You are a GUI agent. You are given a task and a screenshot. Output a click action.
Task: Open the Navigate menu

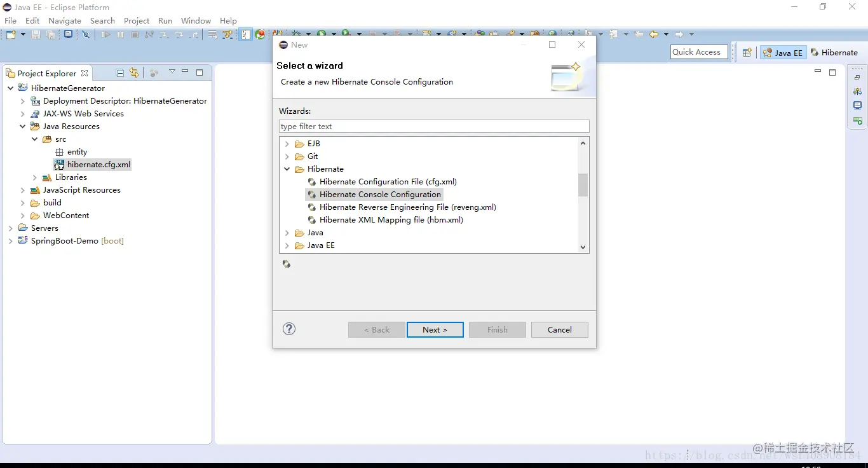coord(65,20)
